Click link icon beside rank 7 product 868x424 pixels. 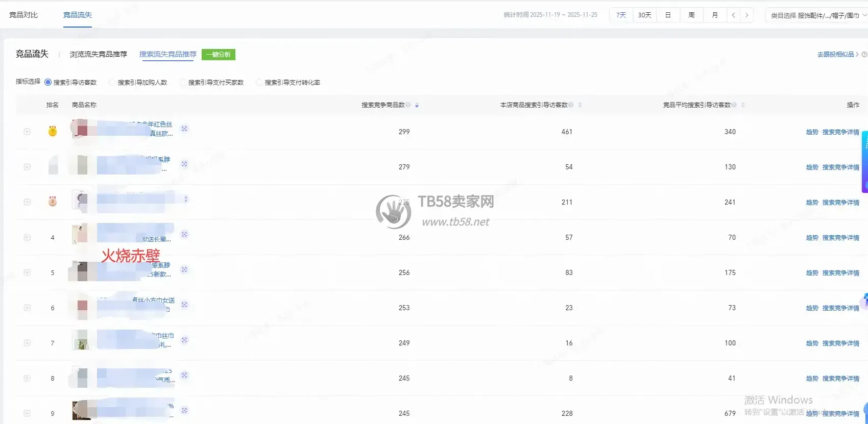184,340
